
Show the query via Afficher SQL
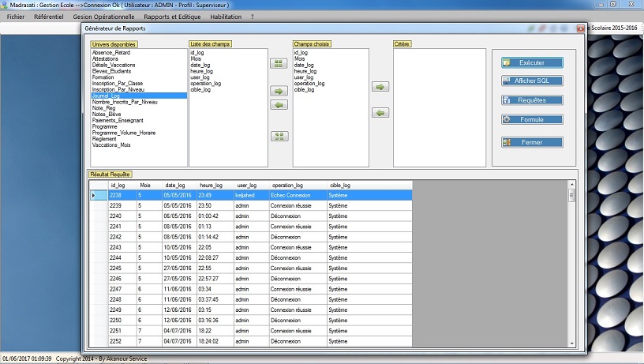(532, 81)
